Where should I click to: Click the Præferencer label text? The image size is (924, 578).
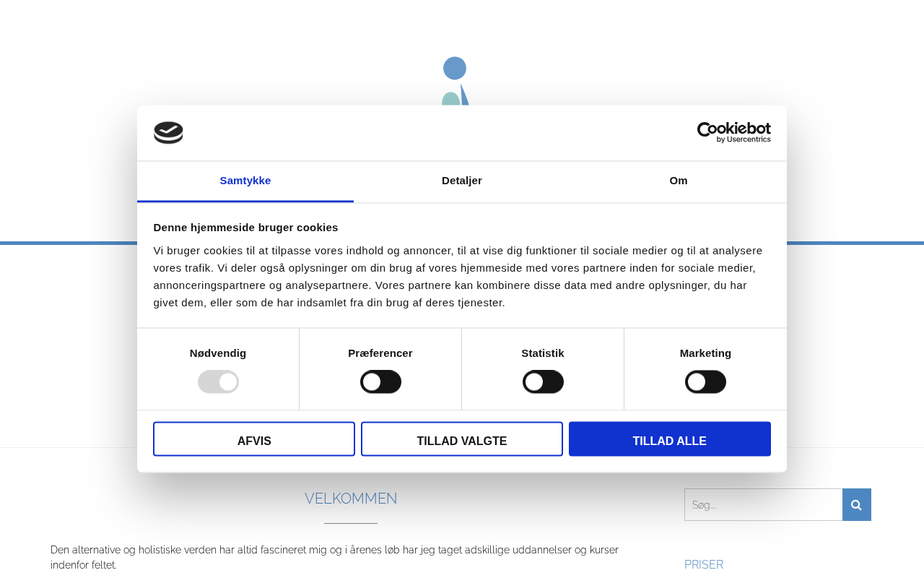(380, 353)
